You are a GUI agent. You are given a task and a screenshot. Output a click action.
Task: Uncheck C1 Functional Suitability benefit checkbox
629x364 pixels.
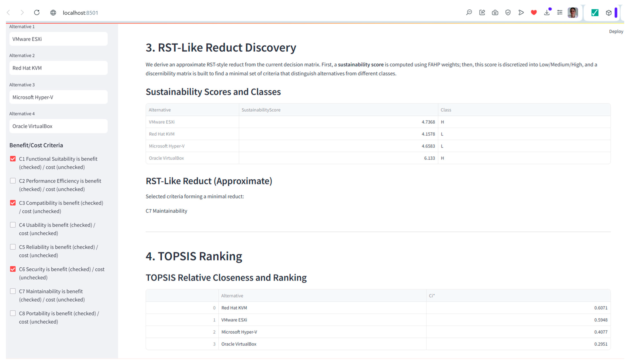pyautogui.click(x=13, y=159)
